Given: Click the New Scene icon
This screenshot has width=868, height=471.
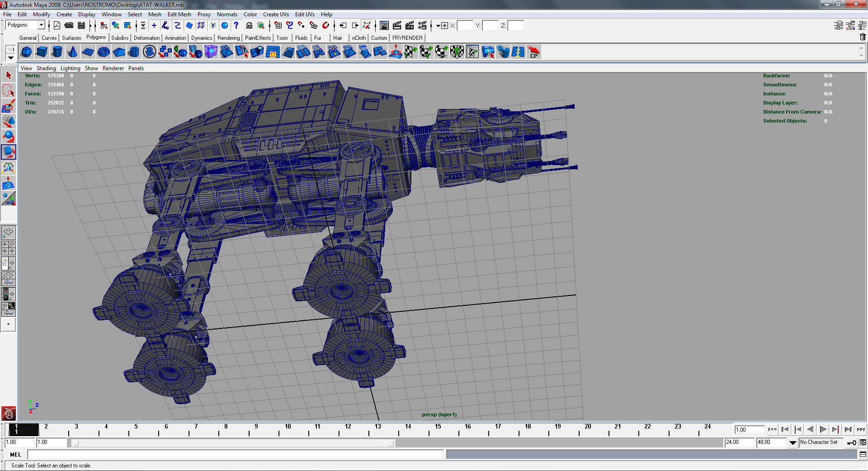Looking at the screenshot, I should tap(57, 25).
